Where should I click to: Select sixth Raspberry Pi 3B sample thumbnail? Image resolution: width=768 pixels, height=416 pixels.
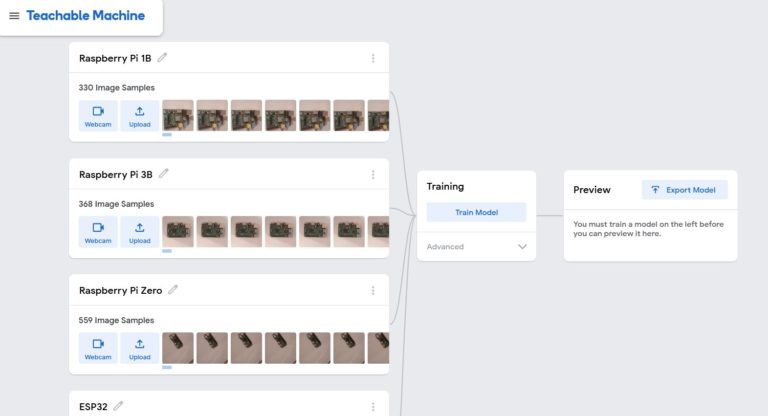tap(349, 232)
